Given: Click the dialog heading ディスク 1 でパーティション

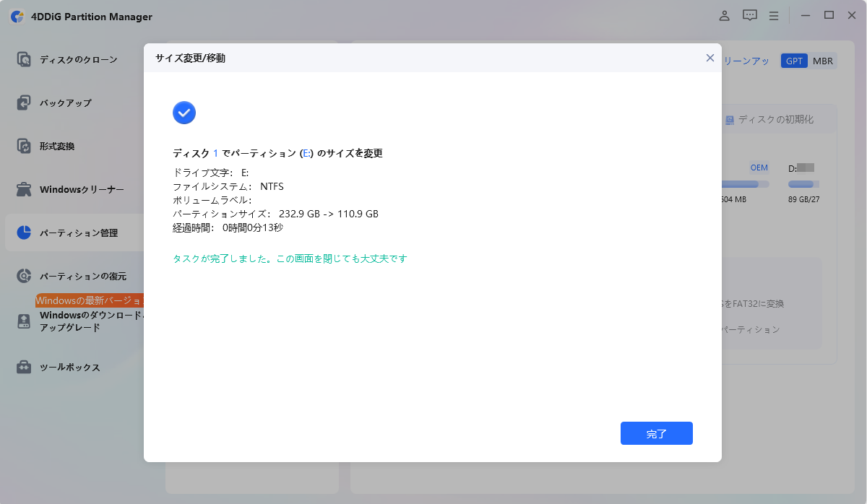Looking at the screenshot, I should [277, 153].
